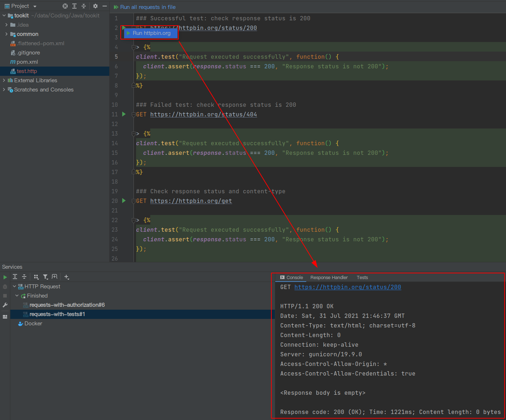Select test.http in Project tree

55,71
